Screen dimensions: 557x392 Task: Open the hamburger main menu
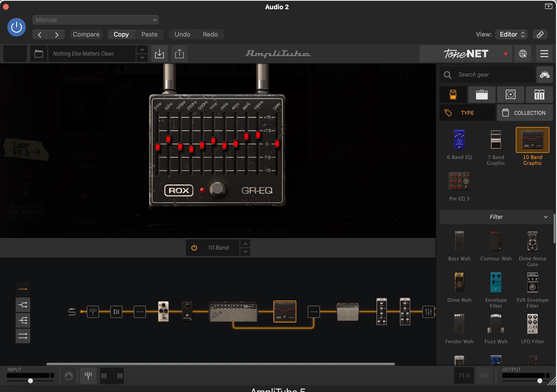(544, 54)
